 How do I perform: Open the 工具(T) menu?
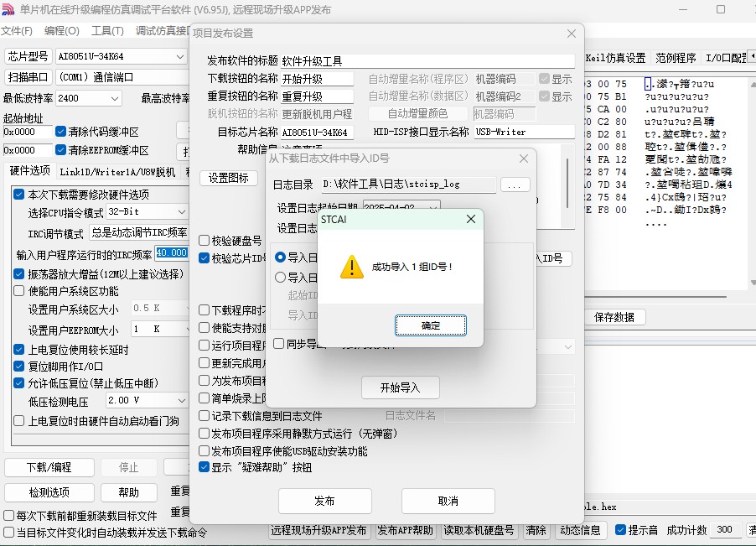(x=107, y=31)
